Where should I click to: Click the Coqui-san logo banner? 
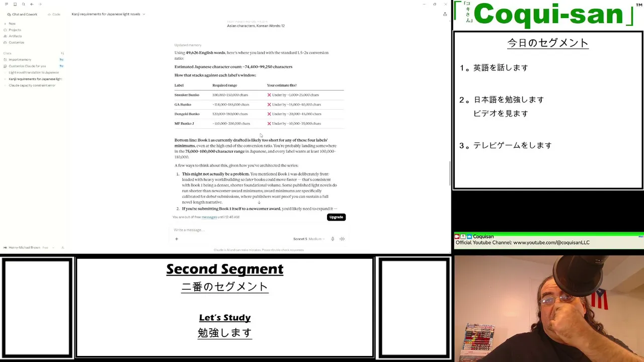click(x=548, y=15)
